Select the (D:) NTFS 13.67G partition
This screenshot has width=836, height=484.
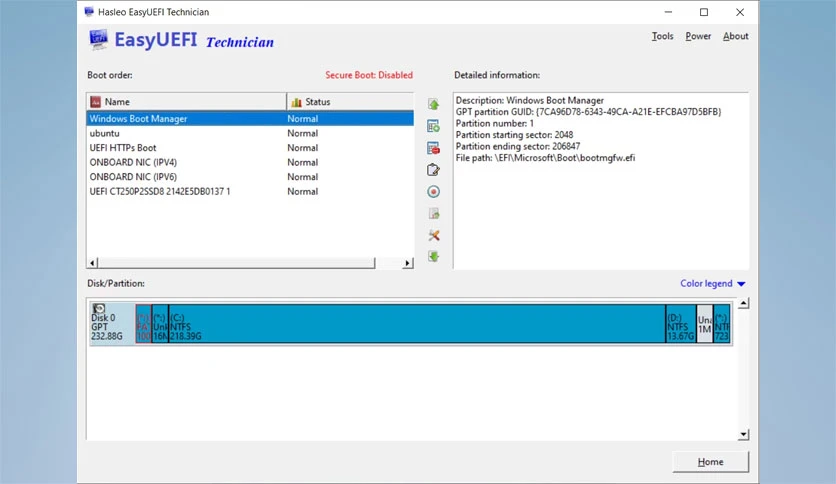coord(681,324)
